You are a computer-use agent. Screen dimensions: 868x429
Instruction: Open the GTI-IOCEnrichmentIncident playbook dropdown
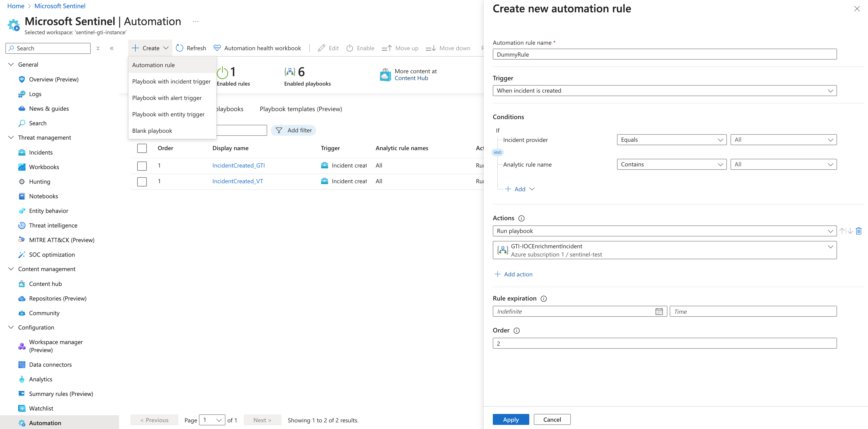(664, 250)
